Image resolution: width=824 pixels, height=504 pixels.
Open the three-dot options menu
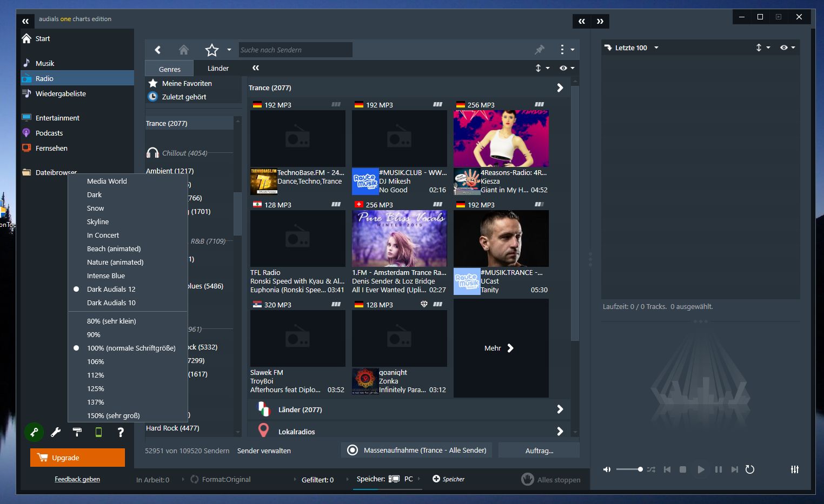pos(562,50)
